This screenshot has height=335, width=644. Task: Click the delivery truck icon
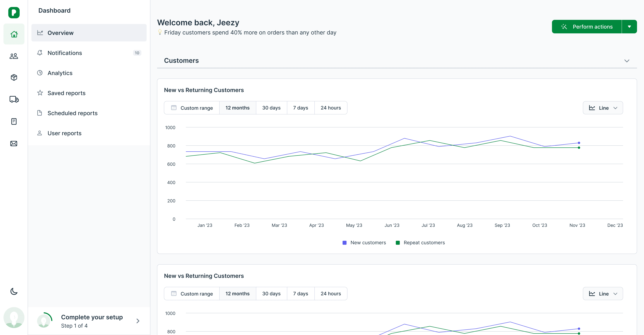click(x=14, y=99)
